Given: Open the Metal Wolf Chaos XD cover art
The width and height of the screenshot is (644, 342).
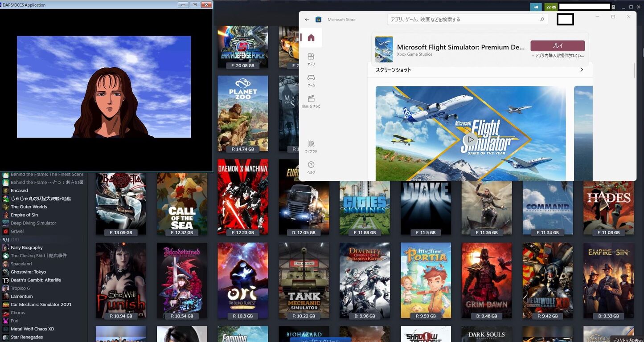Looking at the screenshot, I should [x=548, y=281].
